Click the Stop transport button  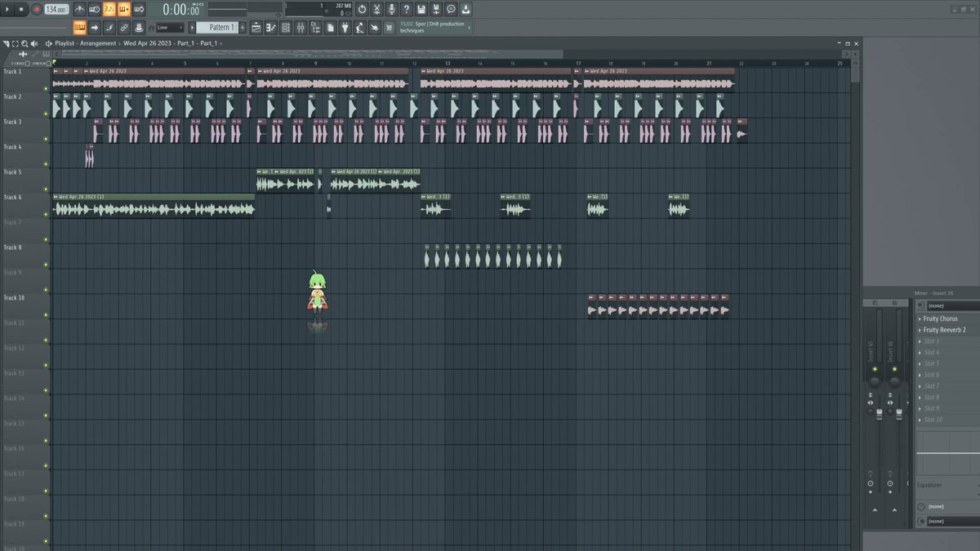click(x=23, y=9)
